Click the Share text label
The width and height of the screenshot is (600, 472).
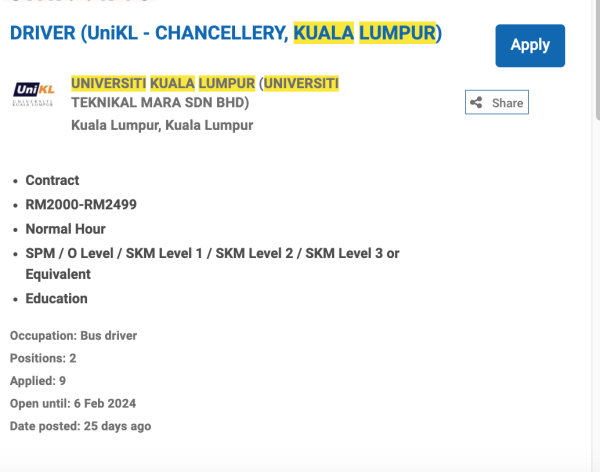click(507, 103)
